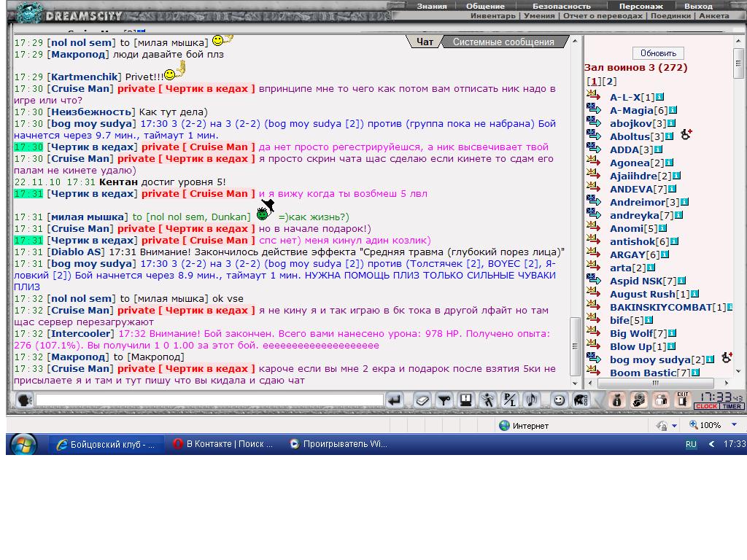Click the eraser icon to clear chat
The width and height of the screenshot is (747, 560).
(x=422, y=400)
